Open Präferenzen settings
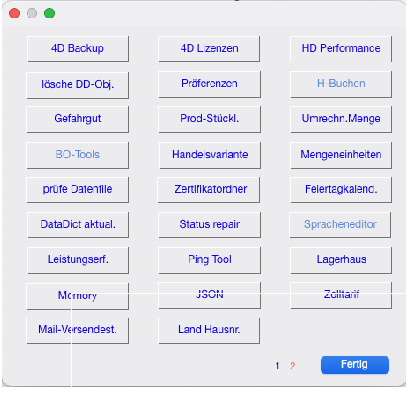Screen dimensions: 417x393 209,84
